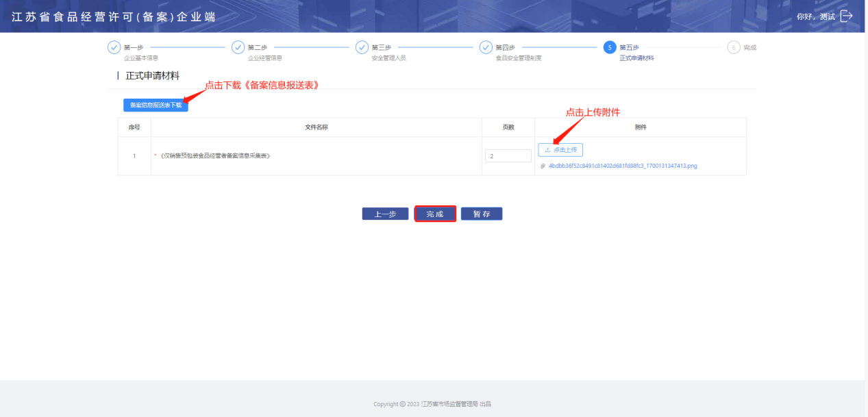Select the 企业基本信息 step label

(141, 58)
